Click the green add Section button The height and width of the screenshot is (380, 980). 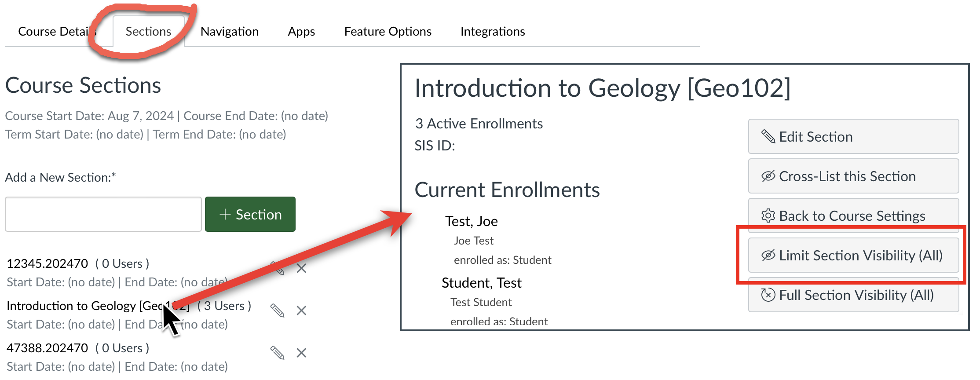coord(250,214)
